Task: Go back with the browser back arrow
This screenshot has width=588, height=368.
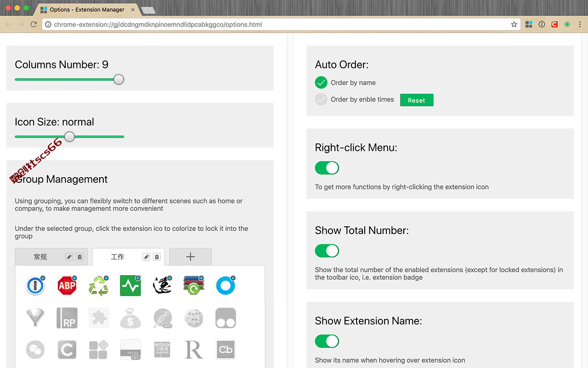Action: [x=8, y=24]
